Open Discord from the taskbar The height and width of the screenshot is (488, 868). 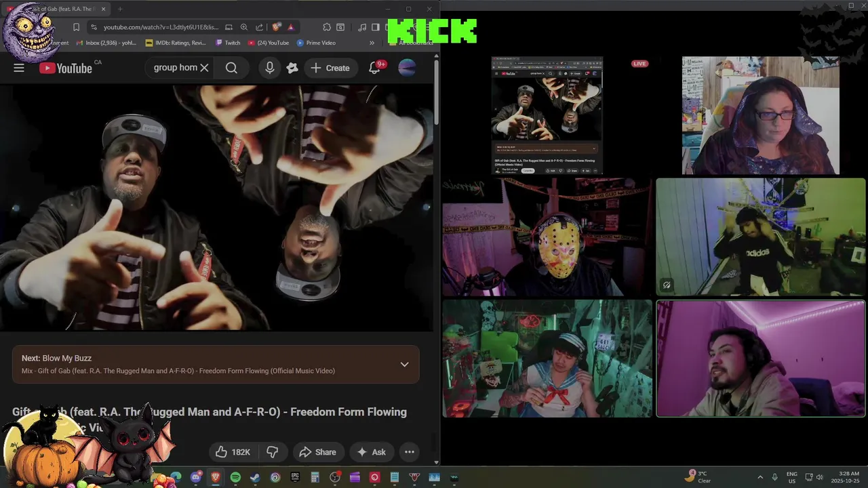[x=196, y=477]
